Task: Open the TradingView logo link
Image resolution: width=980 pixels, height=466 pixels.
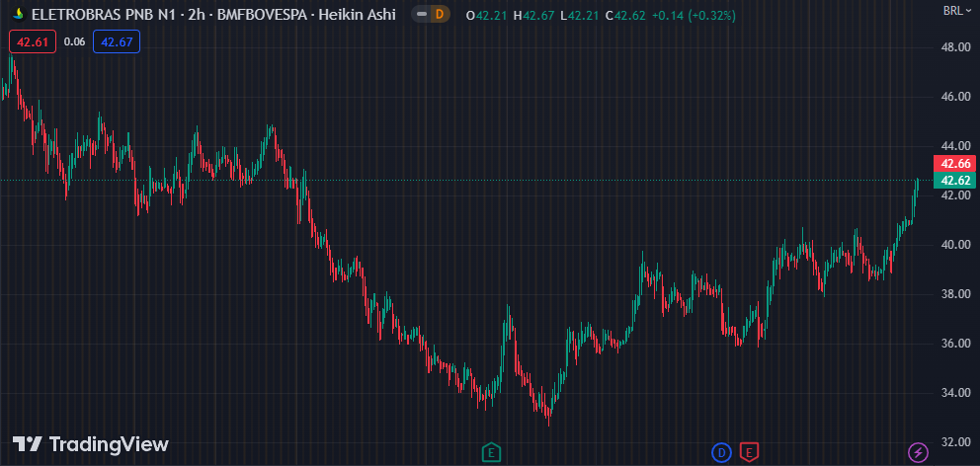Action: (x=91, y=444)
